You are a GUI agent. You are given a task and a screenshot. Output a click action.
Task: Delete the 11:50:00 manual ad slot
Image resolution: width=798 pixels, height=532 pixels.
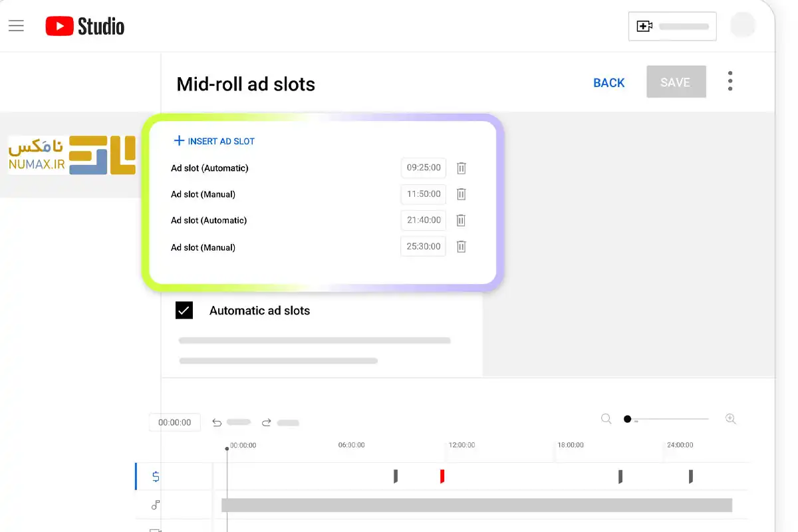click(462, 194)
